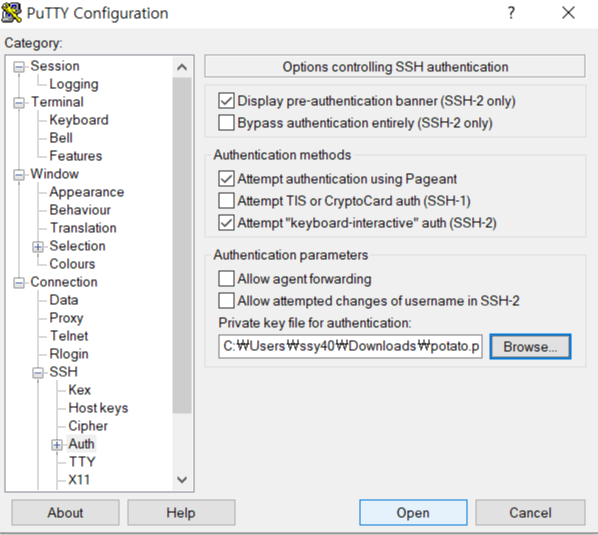Select Terminal category
This screenshot has width=598, height=535.
(x=57, y=102)
